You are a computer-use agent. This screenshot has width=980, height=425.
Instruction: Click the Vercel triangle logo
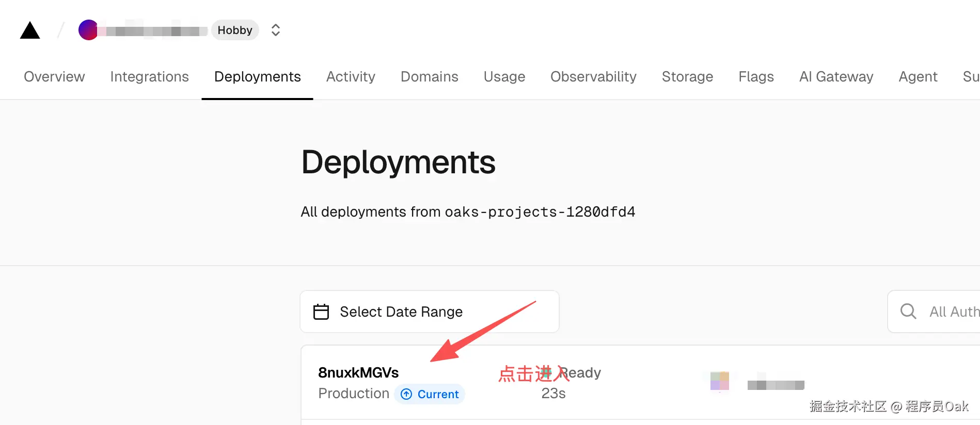(30, 30)
